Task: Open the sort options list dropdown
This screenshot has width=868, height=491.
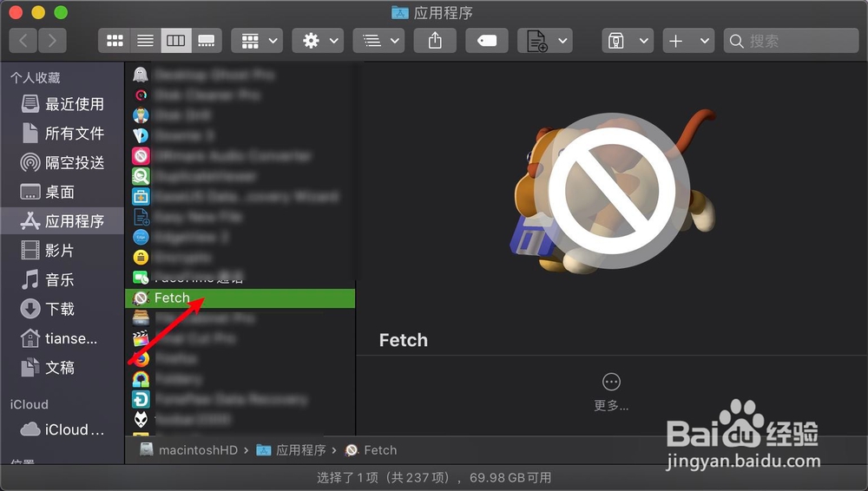Action: click(x=378, y=41)
